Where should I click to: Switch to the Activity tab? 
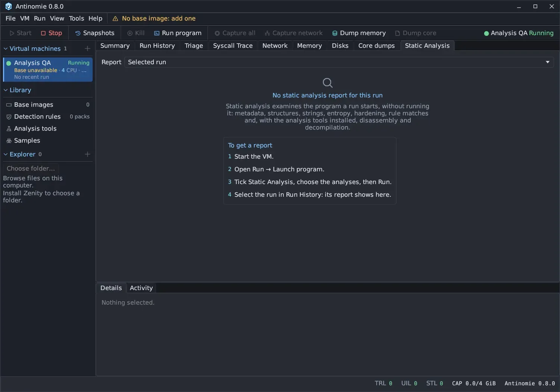point(141,288)
